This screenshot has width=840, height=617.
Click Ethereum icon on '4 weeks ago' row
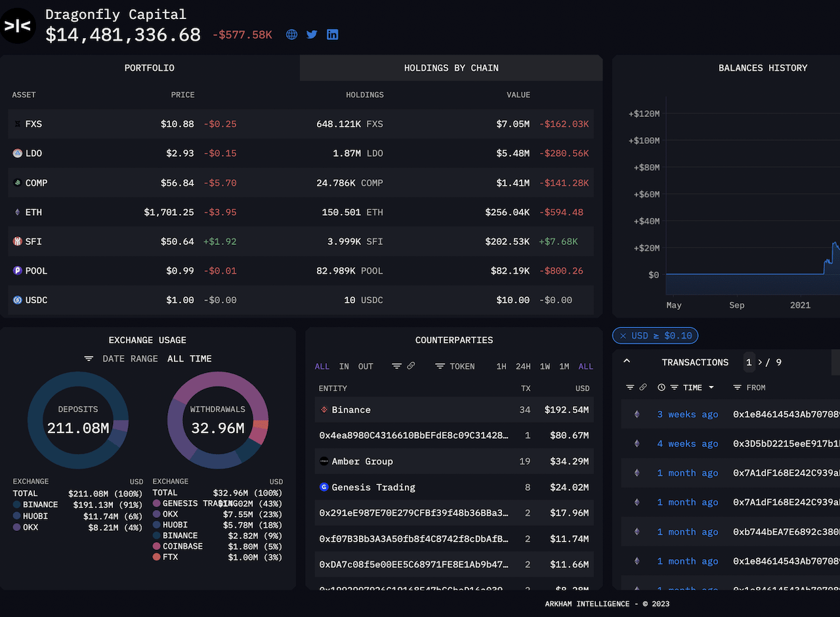[x=636, y=444]
